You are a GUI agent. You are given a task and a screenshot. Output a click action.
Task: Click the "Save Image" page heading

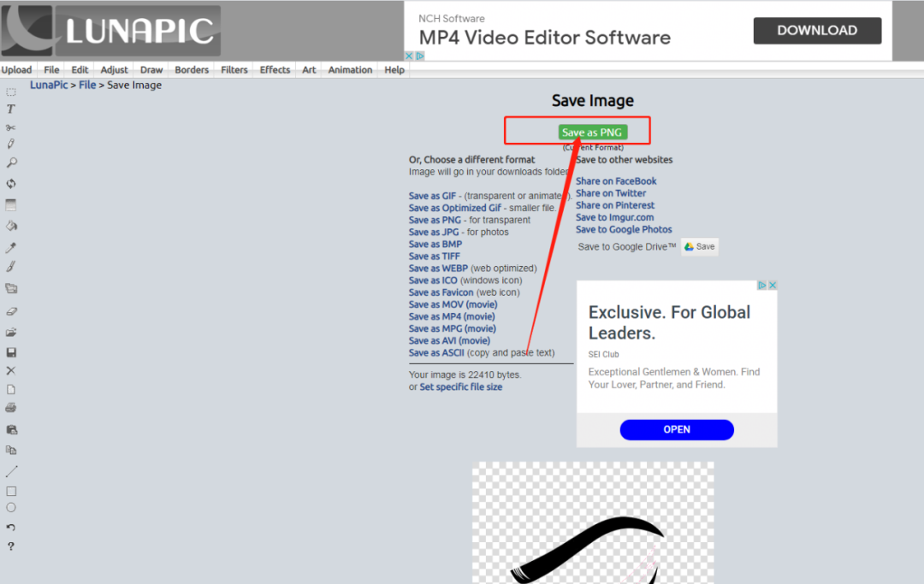(x=593, y=101)
